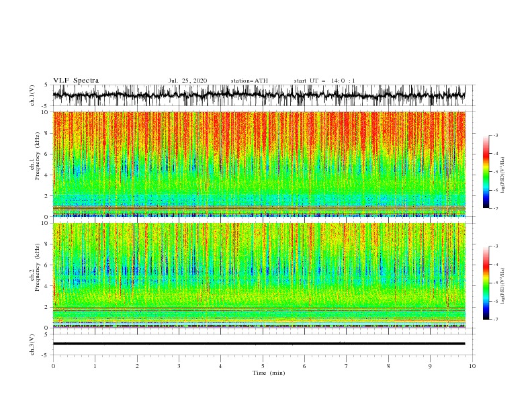The height and width of the screenshot is (411, 532).
Task: Click the time axis tick label "5"
Action: click(263, 366)
